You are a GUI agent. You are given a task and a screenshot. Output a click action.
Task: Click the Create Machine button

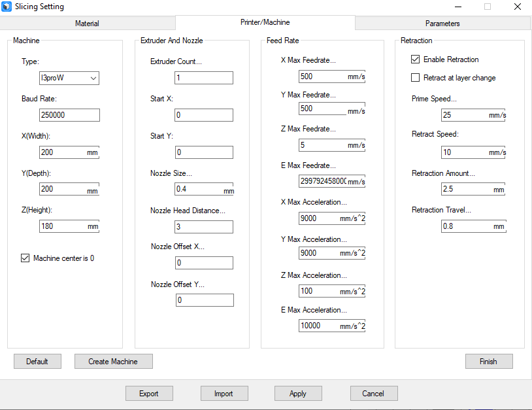(x=114, y=362)
